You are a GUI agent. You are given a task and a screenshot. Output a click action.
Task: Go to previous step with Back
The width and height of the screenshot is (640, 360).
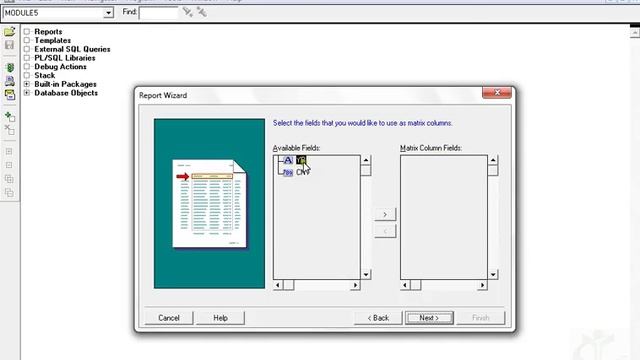(378, 318)
